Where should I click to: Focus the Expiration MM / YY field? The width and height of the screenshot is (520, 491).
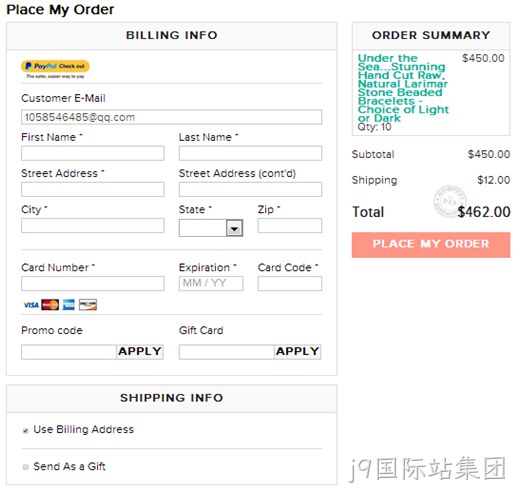[211, 283]
